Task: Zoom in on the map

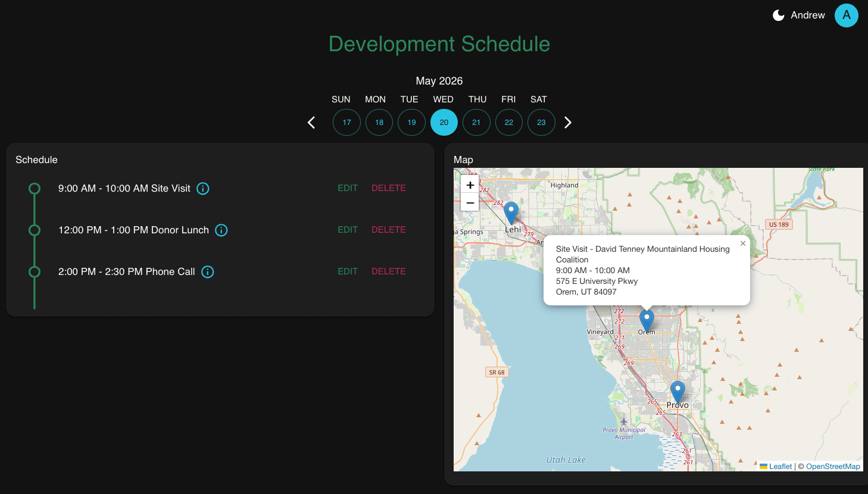Action: 470,185
